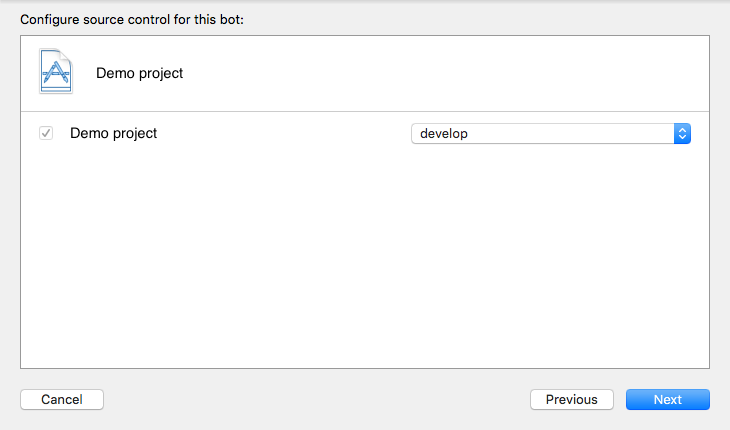Click the white Cancel button at bottom left
Viewport: 730px width, 430px height.
(62, 399)
